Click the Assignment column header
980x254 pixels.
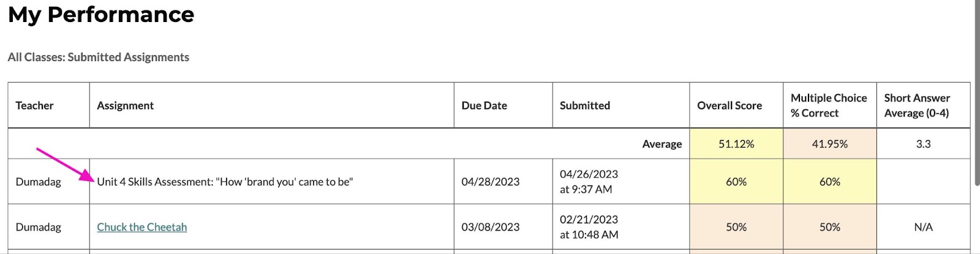(125, 105)
